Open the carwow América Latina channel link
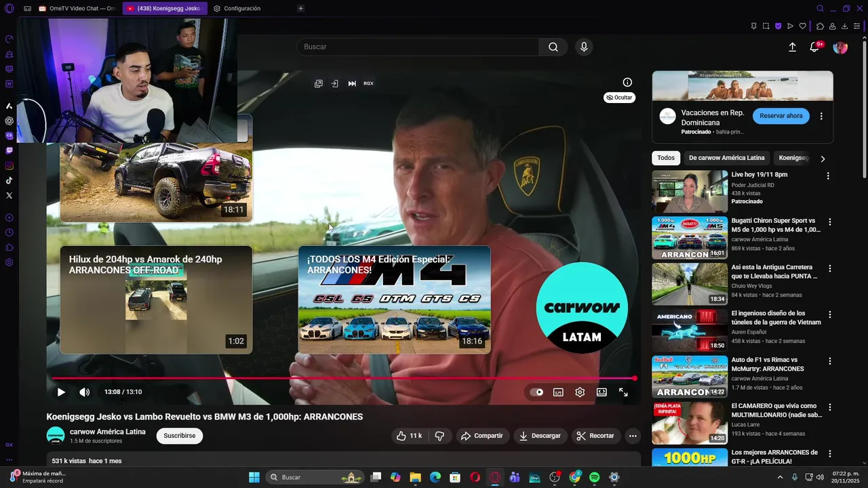The image size is (868, 488). click(x=107, y=432)
